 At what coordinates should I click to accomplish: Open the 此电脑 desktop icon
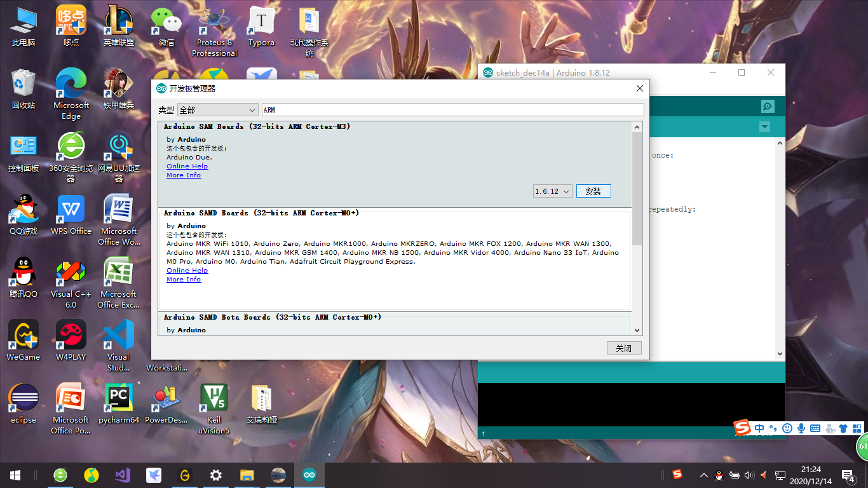pos(24,27)
